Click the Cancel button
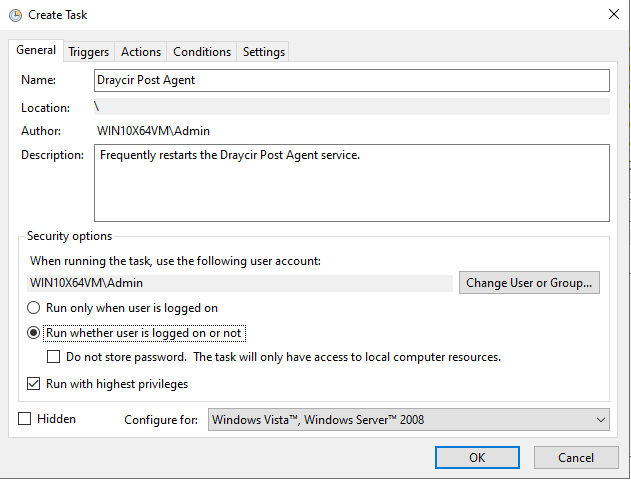This screenshot has height=481, width=631. click(x=576, y=458)
